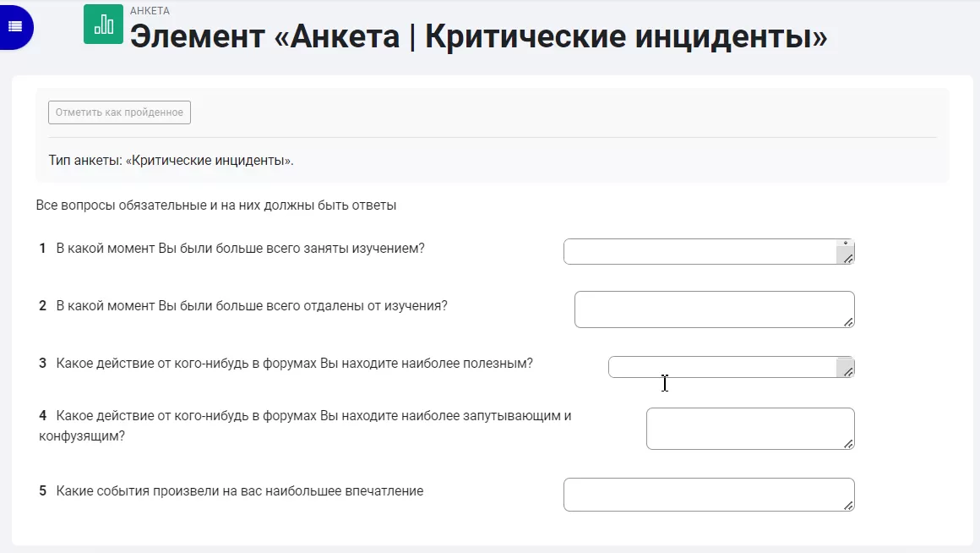The height and width of the screenshot is (553, 980).
Task: Click the page title 'Элемент «Анкета | Критические инциденты»'
Action: tap(478, 36)
